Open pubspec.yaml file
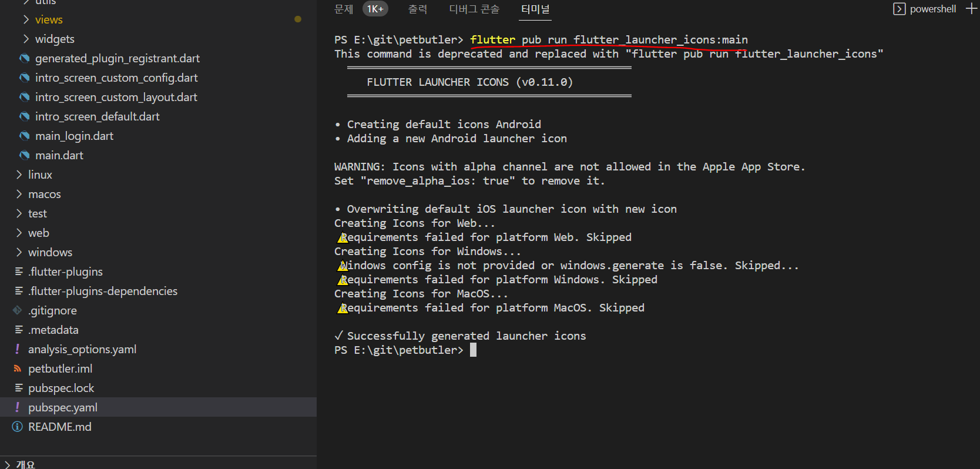Image resolution: width=980 pixels, height=469 pixels. point(63,407)
